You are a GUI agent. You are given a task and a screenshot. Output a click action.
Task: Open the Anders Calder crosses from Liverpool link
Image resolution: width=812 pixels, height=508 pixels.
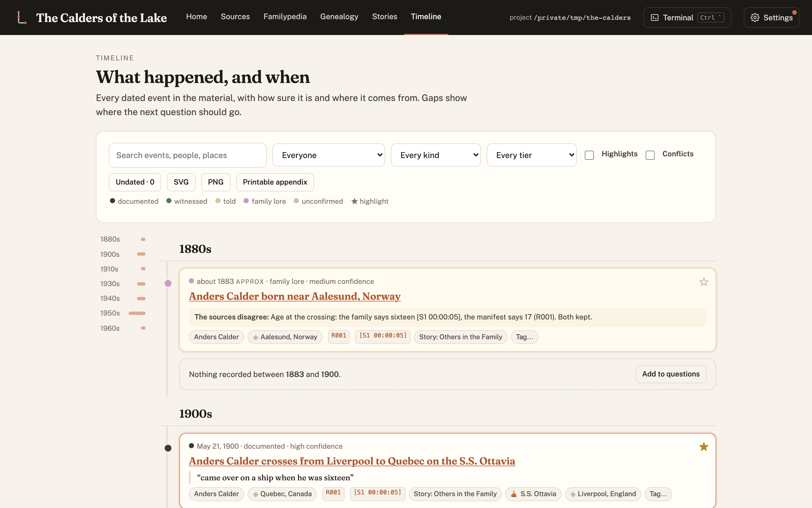tap(352, 461)
